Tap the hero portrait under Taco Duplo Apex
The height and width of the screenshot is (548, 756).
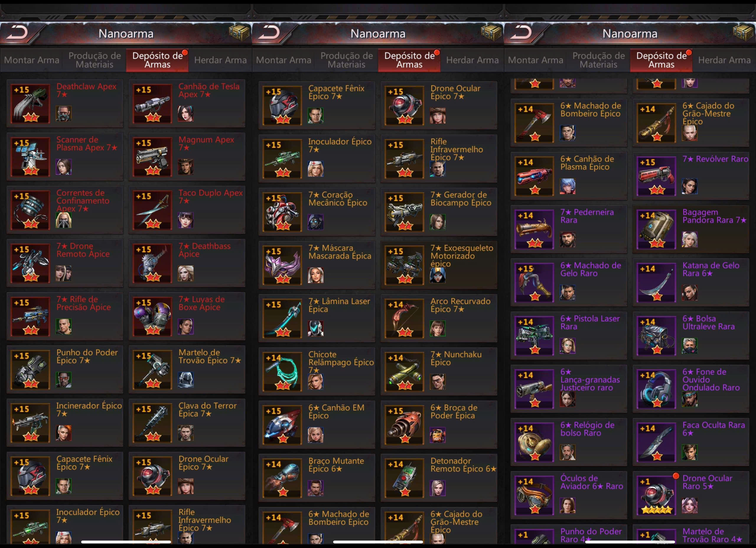[185, 220]
